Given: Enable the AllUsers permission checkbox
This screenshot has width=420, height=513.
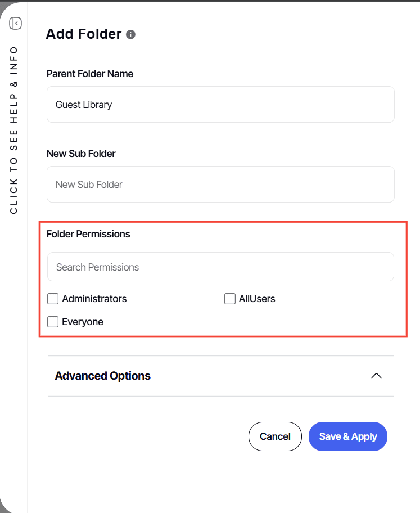Looking at the screenshot, I should [229, 299].
